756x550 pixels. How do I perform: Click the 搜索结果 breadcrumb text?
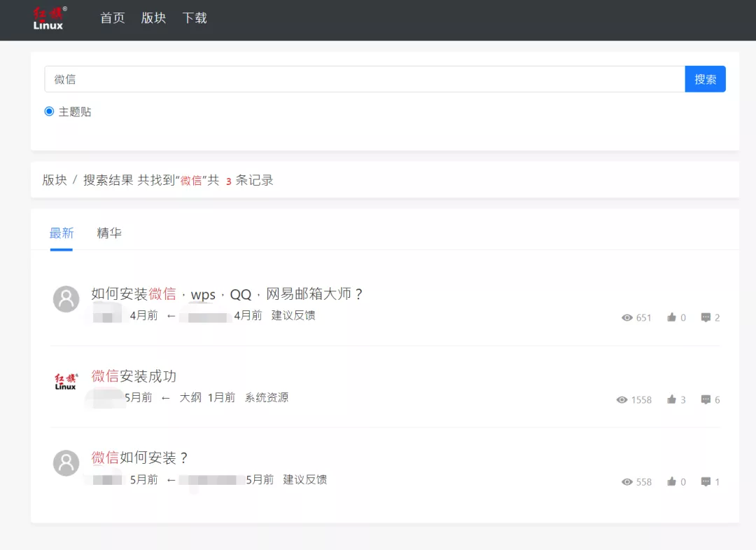[108, 180]
